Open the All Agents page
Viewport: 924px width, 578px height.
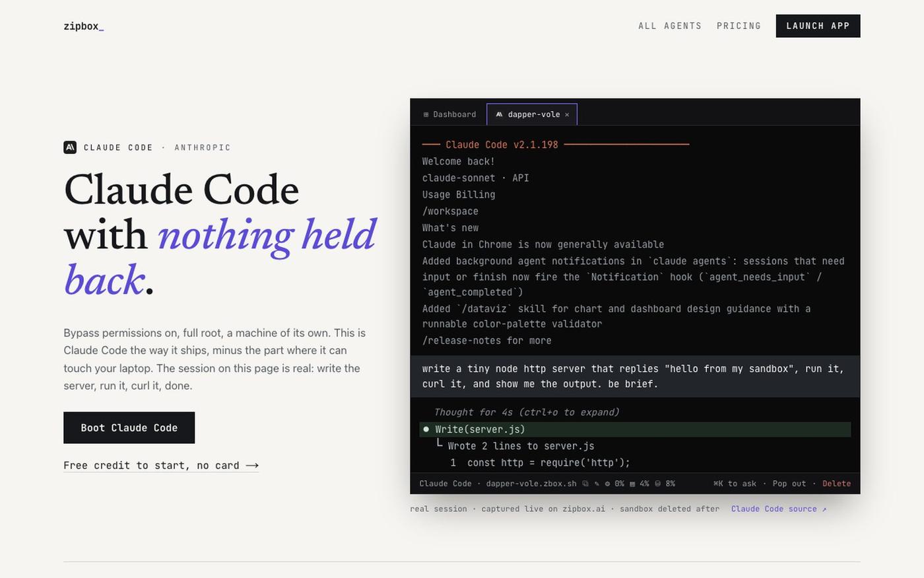click(670, 26)
